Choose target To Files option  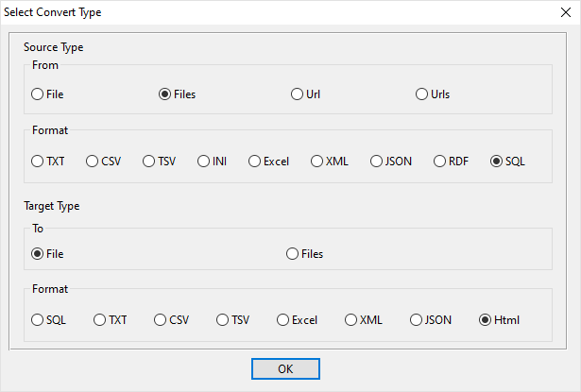tap(293, 253)
